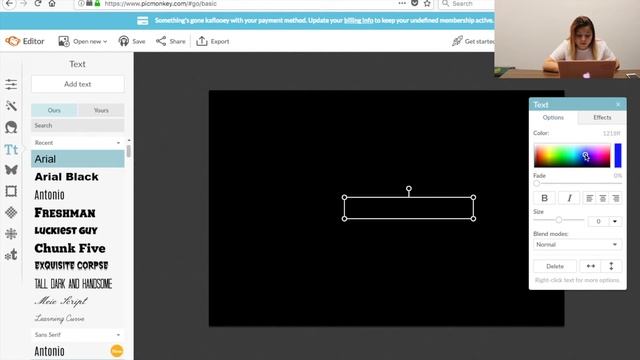Click the browser back arrow
This screenshot has width=640, height=360.
click(9, 3)
